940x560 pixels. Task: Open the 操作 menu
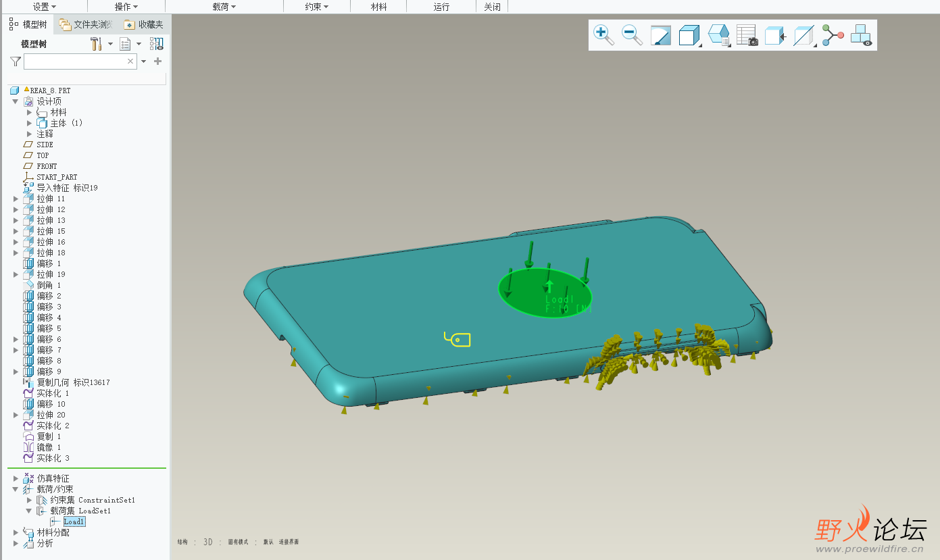coord(126,7)
